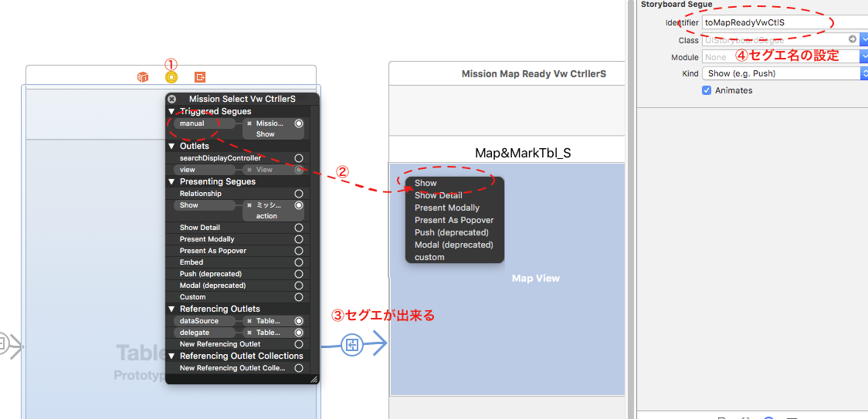
Task: Click the Mission Select Vw CtrllerS popup title
Action: point(242,99)
